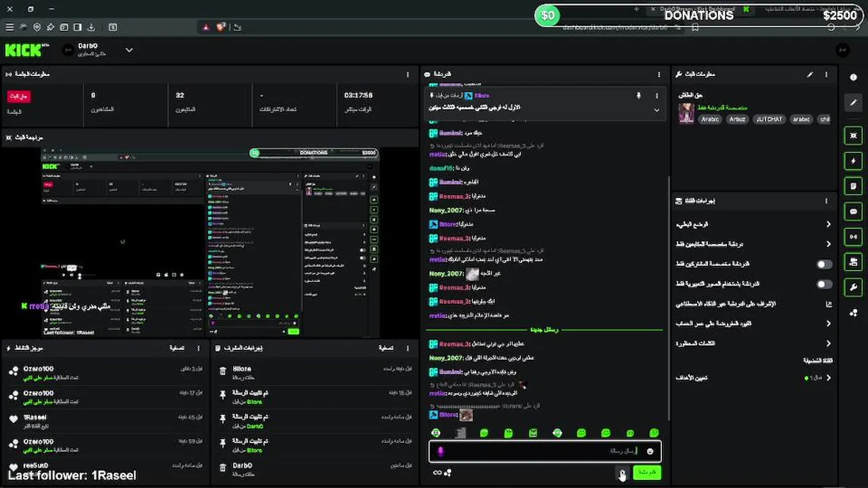Viewport: 868px width, 488px height.
Task: Click Billore delete entry in moderator actions
Action: (315, 372)
